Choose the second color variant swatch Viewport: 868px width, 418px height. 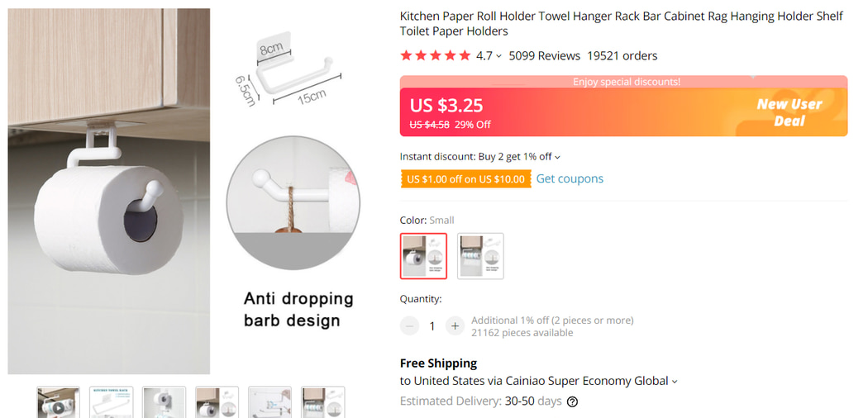480,256
